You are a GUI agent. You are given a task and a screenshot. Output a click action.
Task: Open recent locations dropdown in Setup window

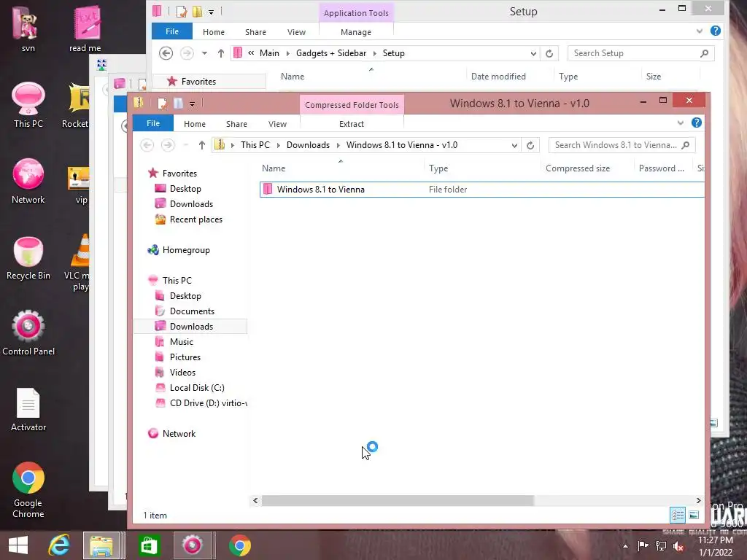pos(204,53)
